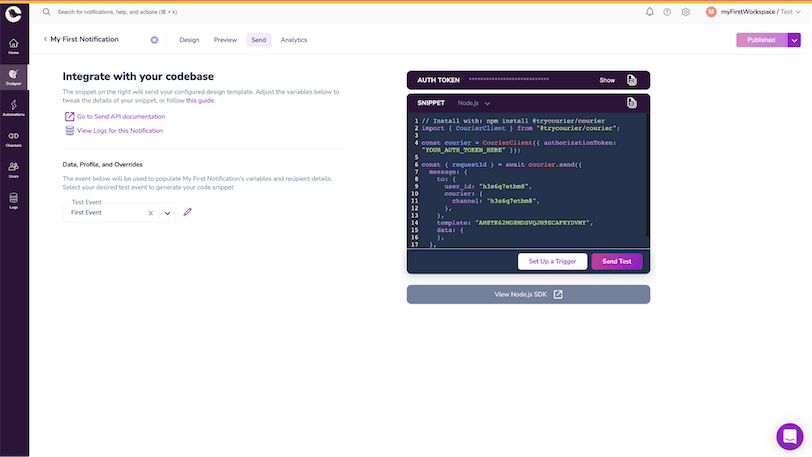The image size is (812, 457).
Task: Click the SNIPPET label
Action: click(x=431, y=103)
